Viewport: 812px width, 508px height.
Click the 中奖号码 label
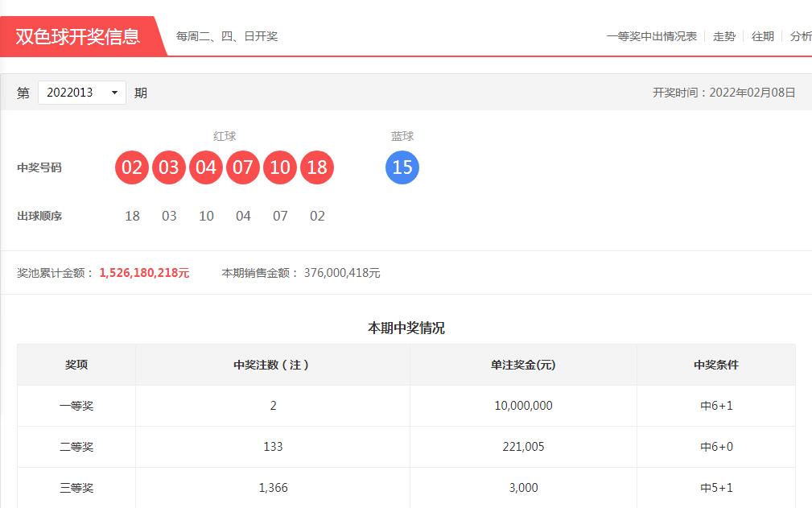point(39,167)
